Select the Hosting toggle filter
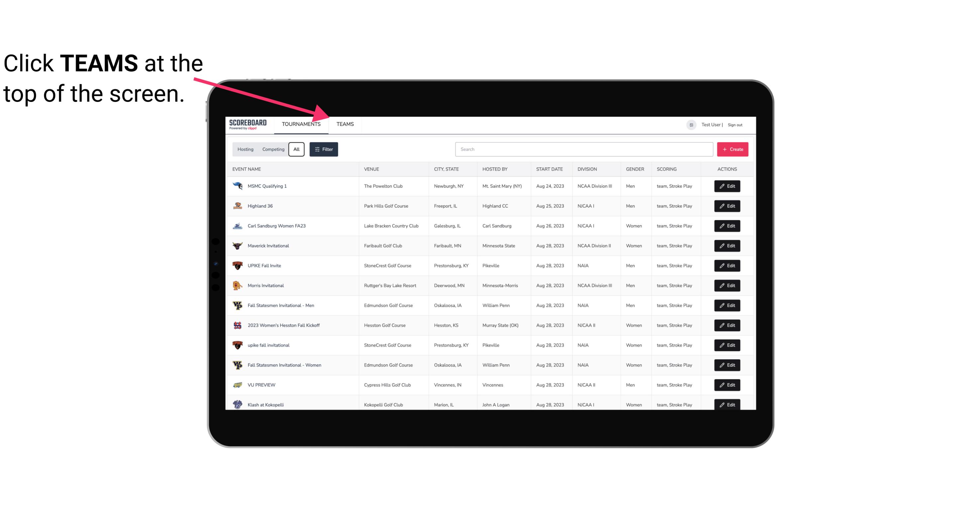The width and height of the screenshot is (980, 527). 245,149
